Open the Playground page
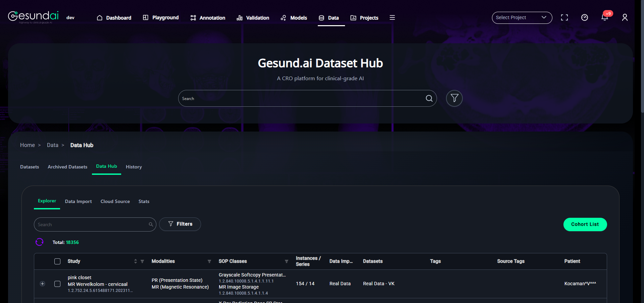This screenshot has height=303, width=644. [161, 17]
